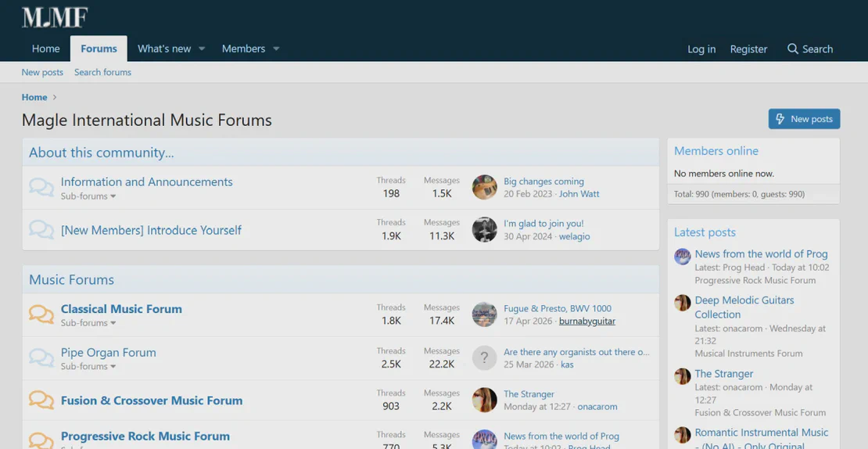Open the Big changes coming thread

543,181
